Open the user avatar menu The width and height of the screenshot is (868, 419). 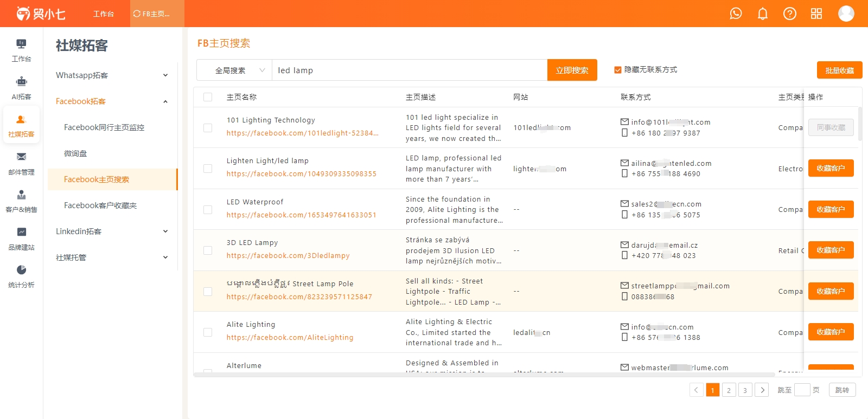[846, 14]
